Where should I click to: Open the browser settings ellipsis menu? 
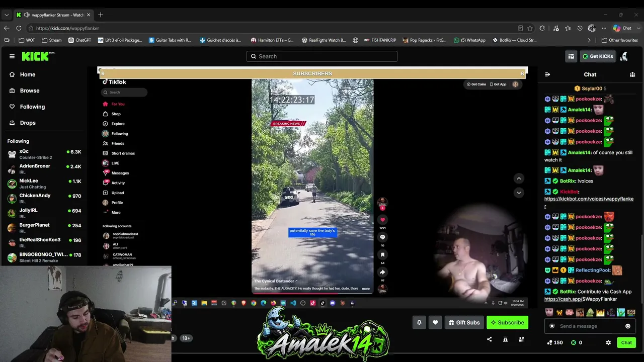point(604,28)
